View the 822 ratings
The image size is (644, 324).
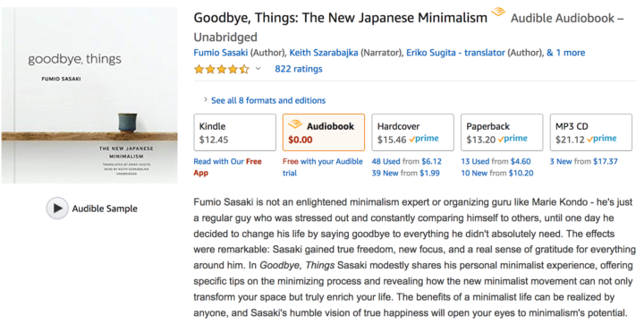point(299,69)
